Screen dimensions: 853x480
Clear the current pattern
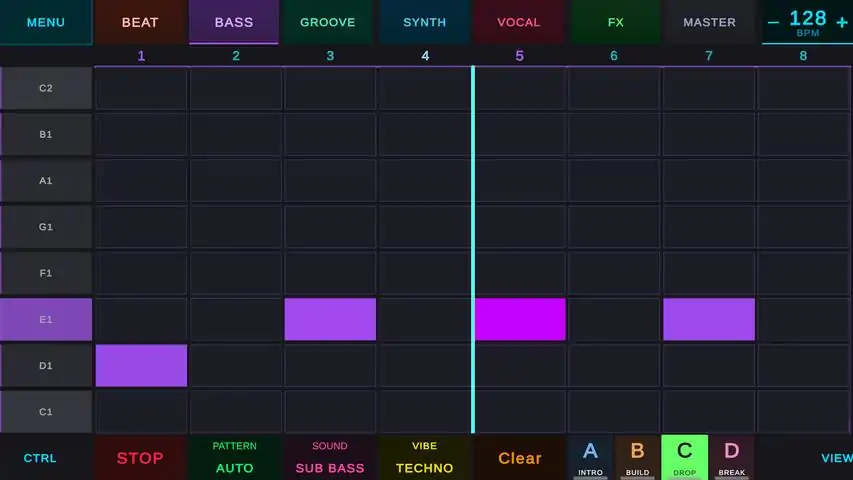[519, 458]
